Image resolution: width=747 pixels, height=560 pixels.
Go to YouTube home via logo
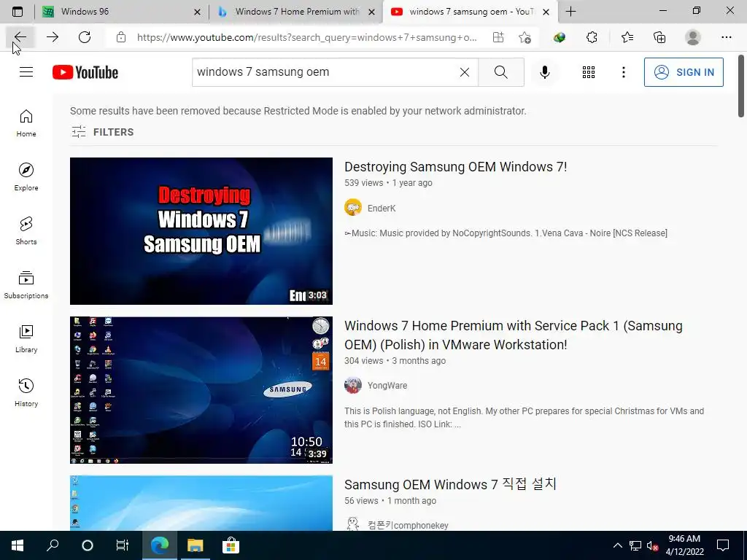click(85, 72)
